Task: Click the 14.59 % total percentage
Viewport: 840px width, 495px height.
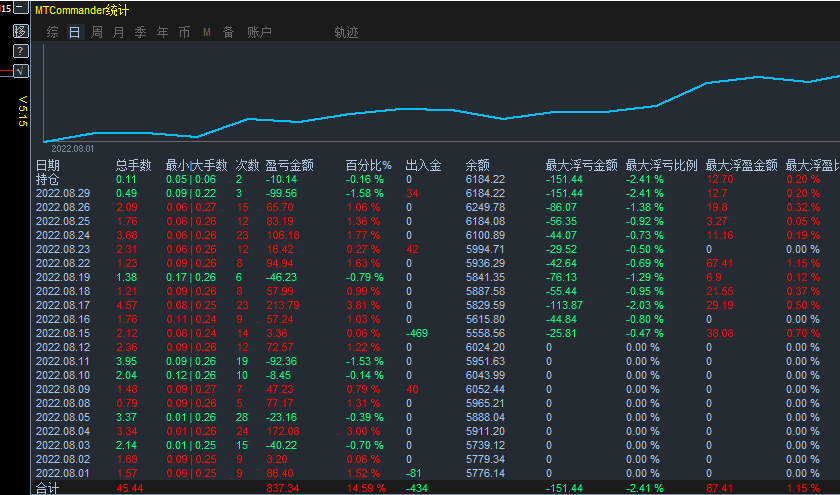Action: (x=365, y=488)
